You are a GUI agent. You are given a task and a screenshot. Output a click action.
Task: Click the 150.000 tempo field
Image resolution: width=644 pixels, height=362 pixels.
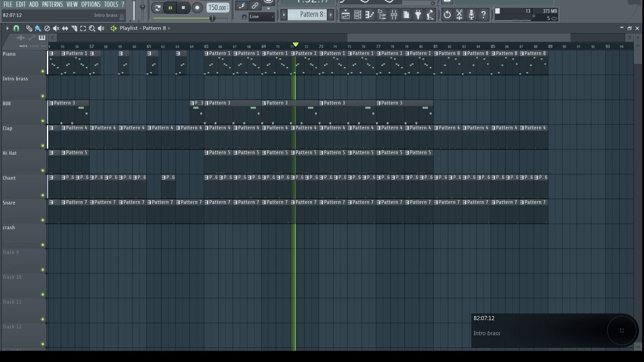point(217,8)
